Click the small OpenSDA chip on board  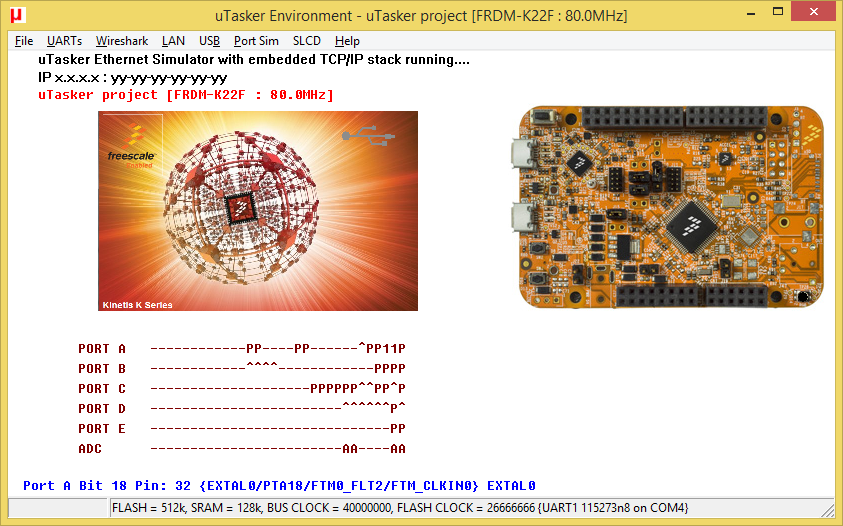(580, 162)
